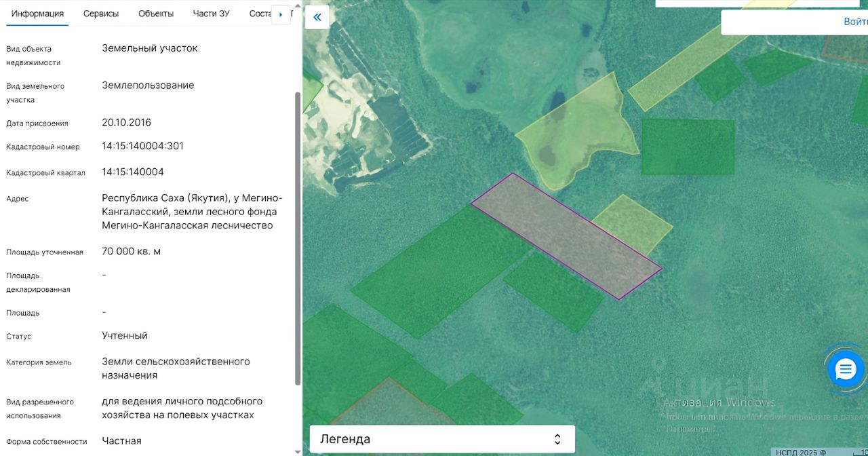
Task: Click the ownership value Частная
Action: coord(121,440)
